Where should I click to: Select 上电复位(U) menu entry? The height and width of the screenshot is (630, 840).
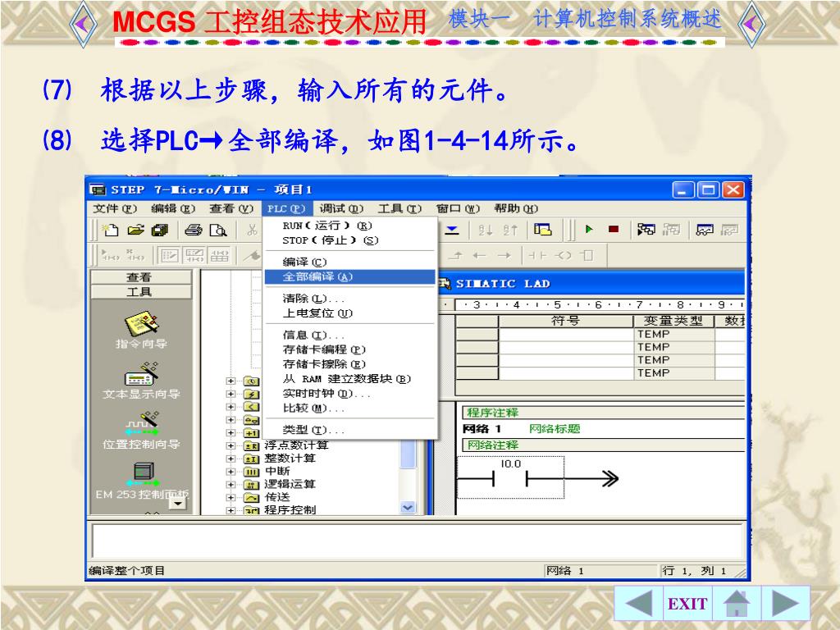coord(350,313)
